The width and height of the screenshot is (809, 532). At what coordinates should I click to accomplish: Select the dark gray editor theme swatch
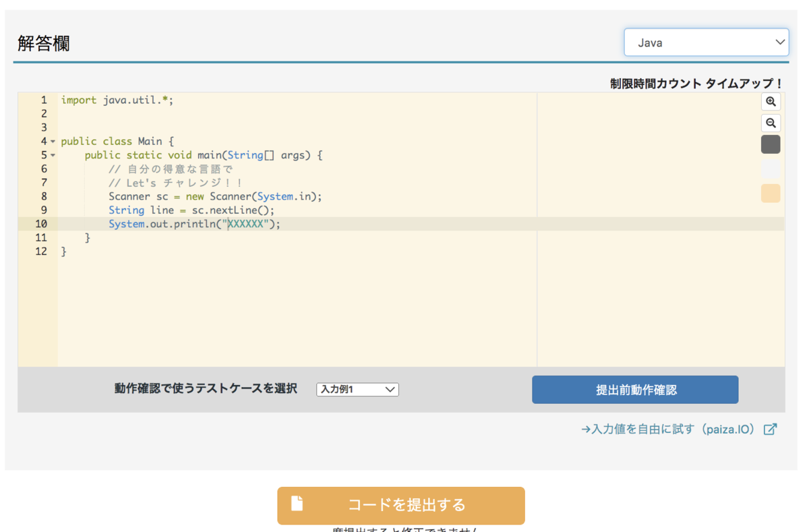[x=771, y=144]
